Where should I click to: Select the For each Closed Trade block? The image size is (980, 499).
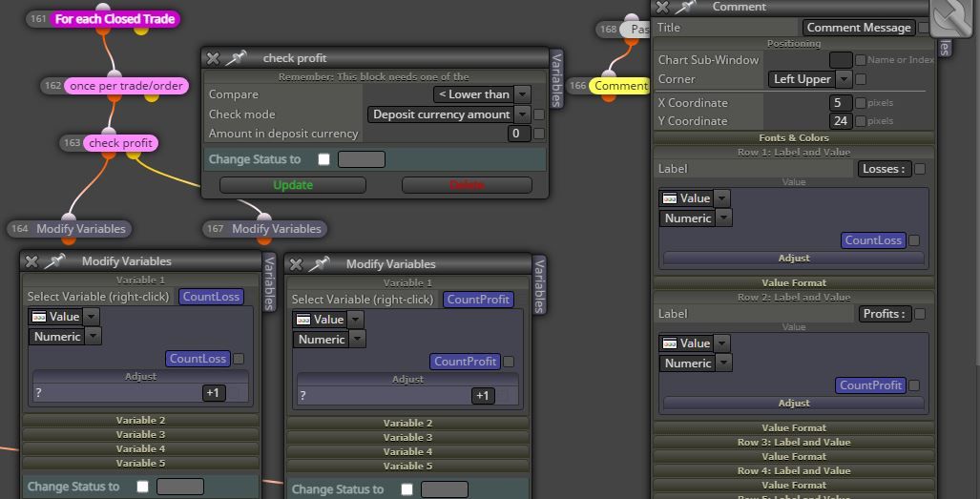(x=115, y=19)
